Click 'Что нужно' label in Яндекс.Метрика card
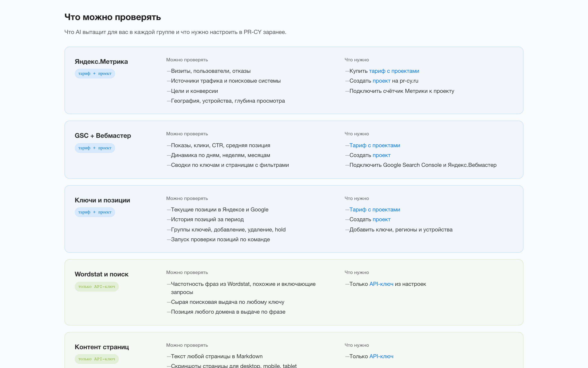Viewport: 588px width, 368px height. pos(357,60)
